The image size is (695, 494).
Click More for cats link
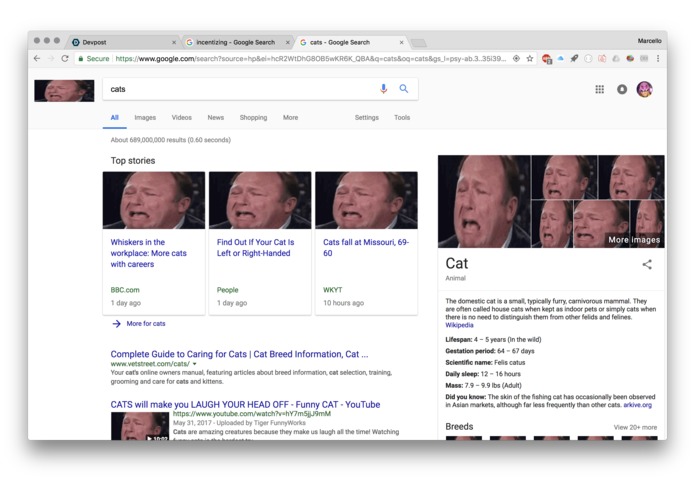(x=146, y=324)
